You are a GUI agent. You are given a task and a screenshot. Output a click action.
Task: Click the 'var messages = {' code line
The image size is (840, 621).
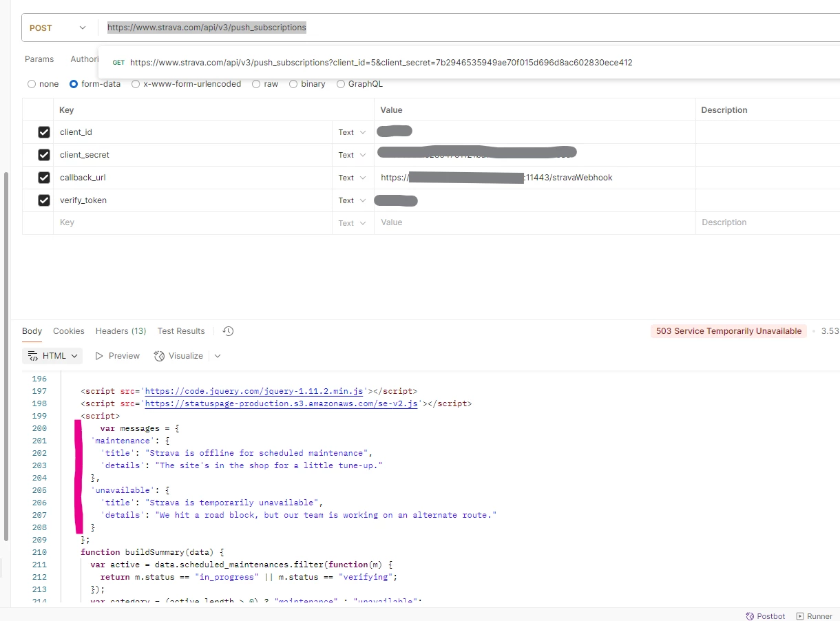[140, 428]
